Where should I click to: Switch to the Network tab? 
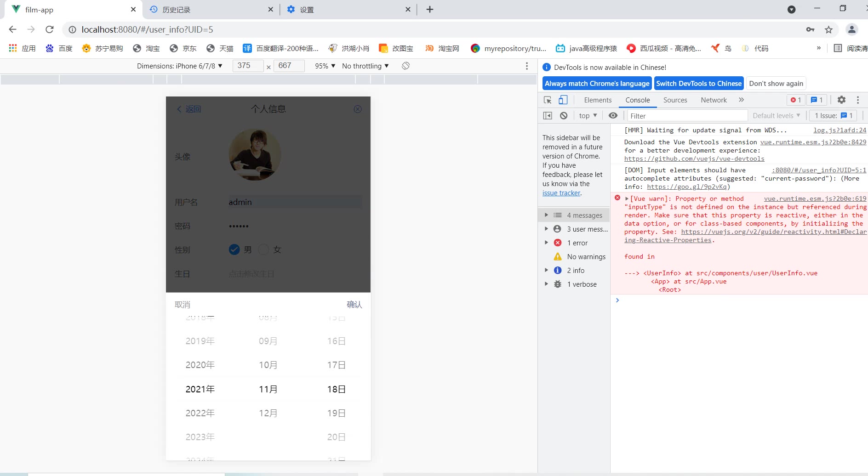click(714, 100)
